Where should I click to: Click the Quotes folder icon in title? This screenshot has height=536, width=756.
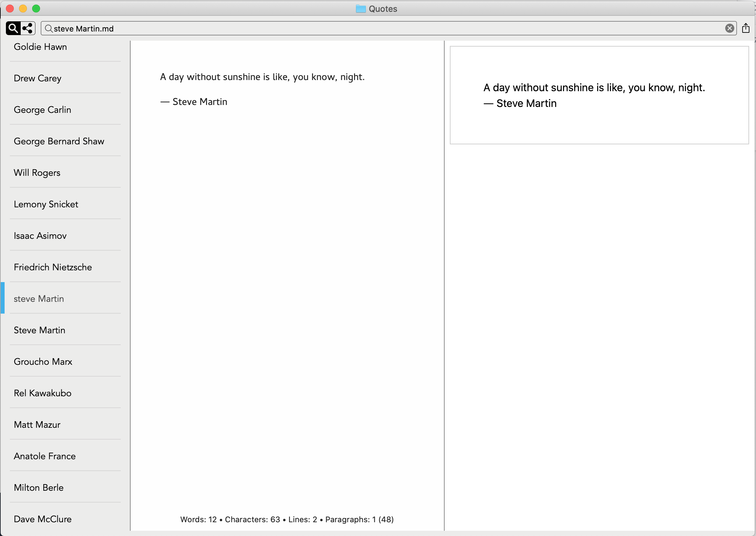click(x=361, y=9)
